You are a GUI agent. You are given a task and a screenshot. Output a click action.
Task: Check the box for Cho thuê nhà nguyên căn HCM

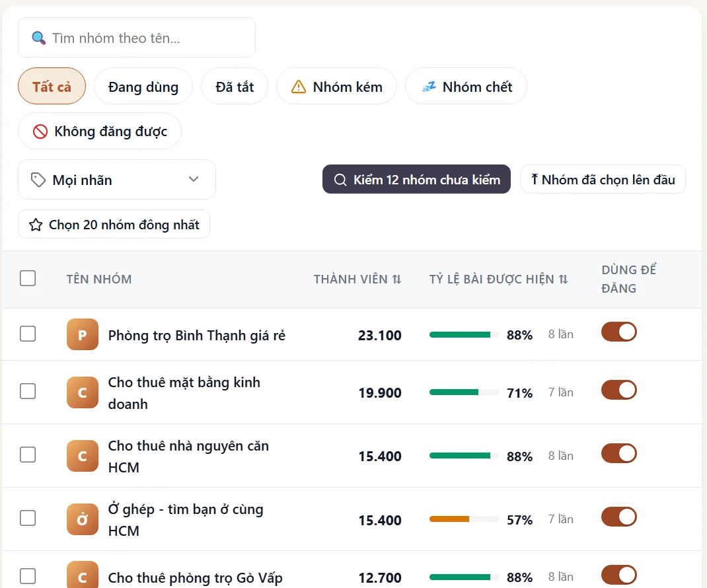point(28,455)
